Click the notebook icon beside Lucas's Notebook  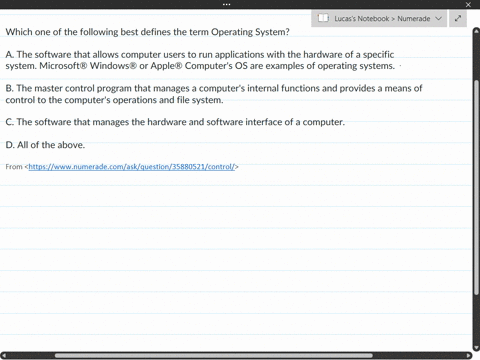click(323, 18)
